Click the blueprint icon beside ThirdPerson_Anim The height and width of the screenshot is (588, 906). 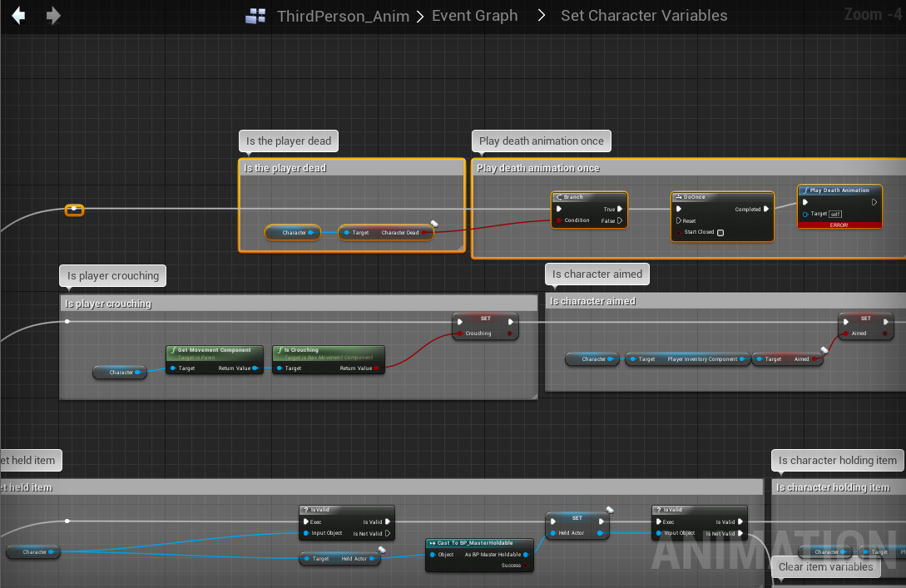(255, 16)
